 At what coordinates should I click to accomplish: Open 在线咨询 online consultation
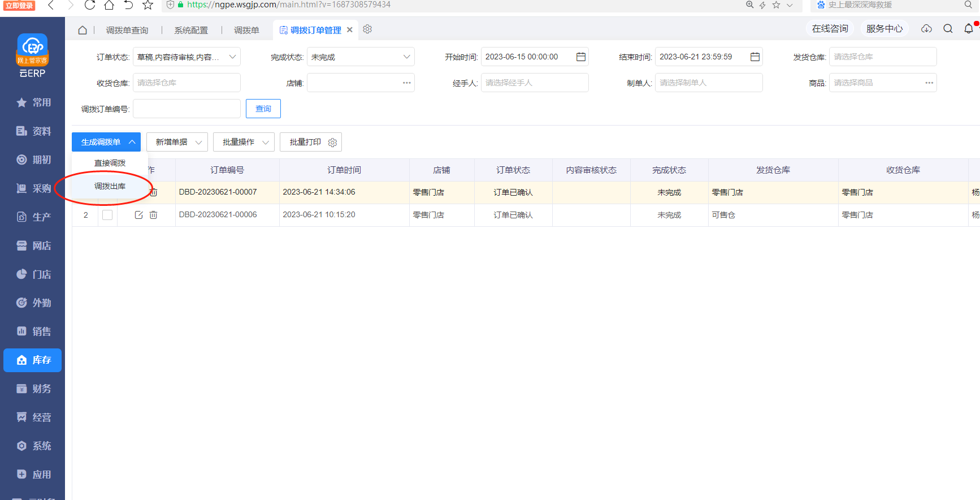tap(830, 29)
